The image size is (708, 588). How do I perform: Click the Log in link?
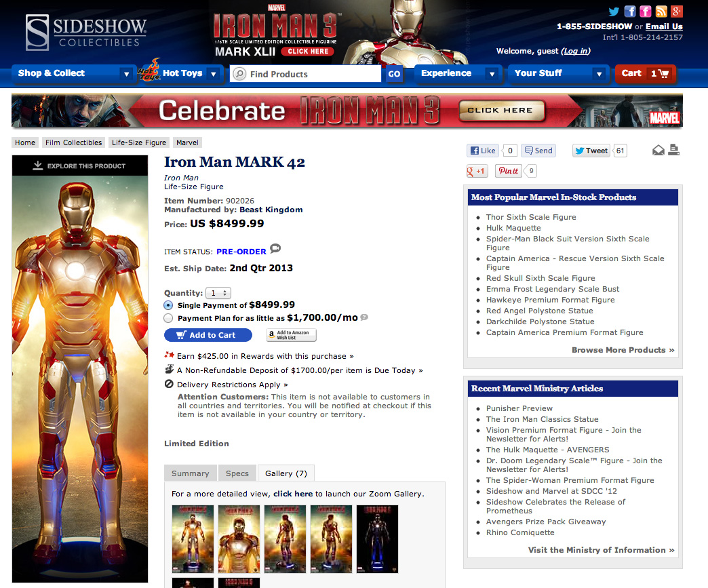pos(576,51)
